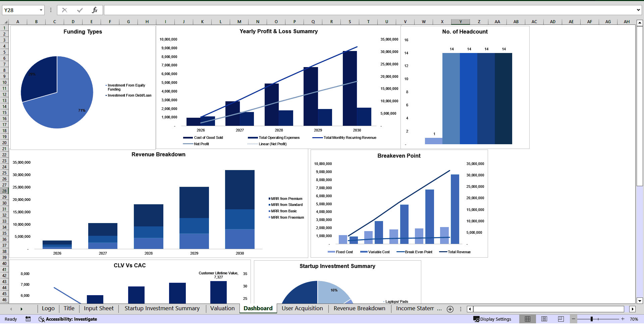644x324 pixels.
Task: Click the horizontal scrollbar track
Action: coord(549,309)
